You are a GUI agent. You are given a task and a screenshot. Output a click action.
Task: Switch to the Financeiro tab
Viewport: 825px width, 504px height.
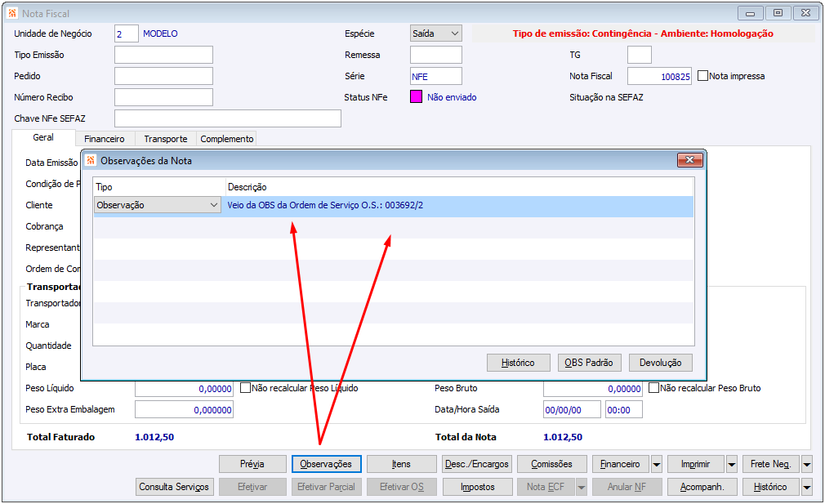105,139
